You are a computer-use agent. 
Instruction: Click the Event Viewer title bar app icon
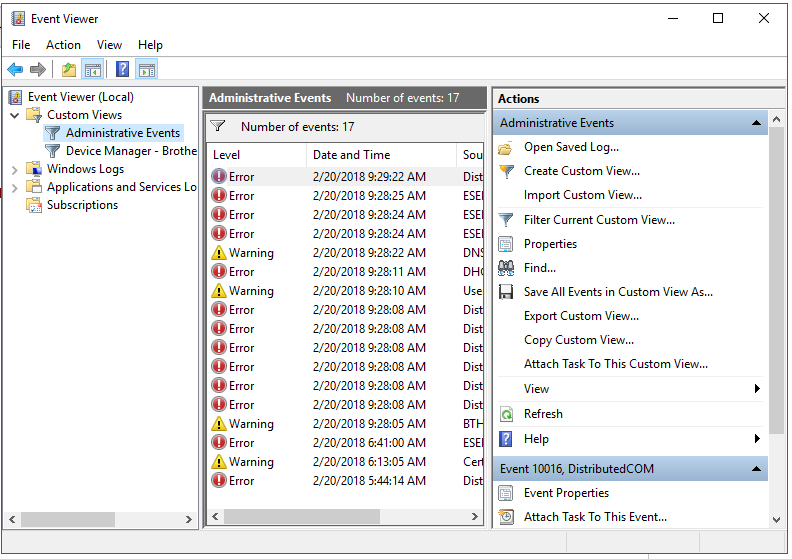tap(18, 19)
